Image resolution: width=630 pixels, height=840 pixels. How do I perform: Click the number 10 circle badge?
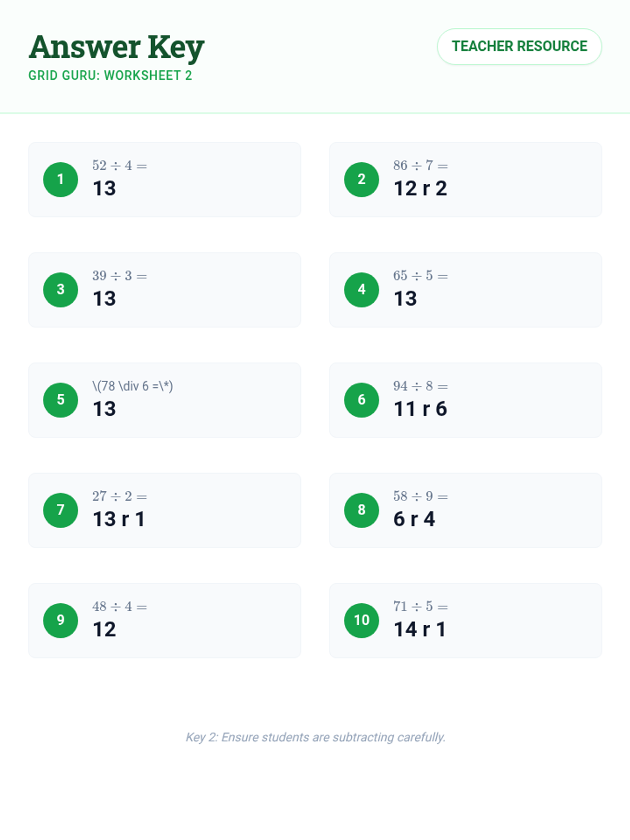(x=361, y=621)
